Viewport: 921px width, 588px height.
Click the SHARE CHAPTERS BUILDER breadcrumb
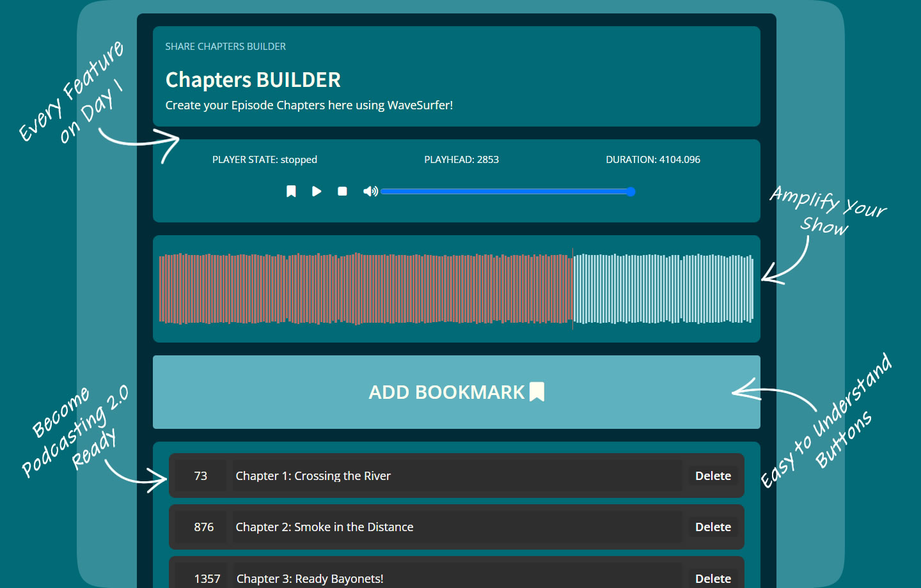tap(225, 47)
